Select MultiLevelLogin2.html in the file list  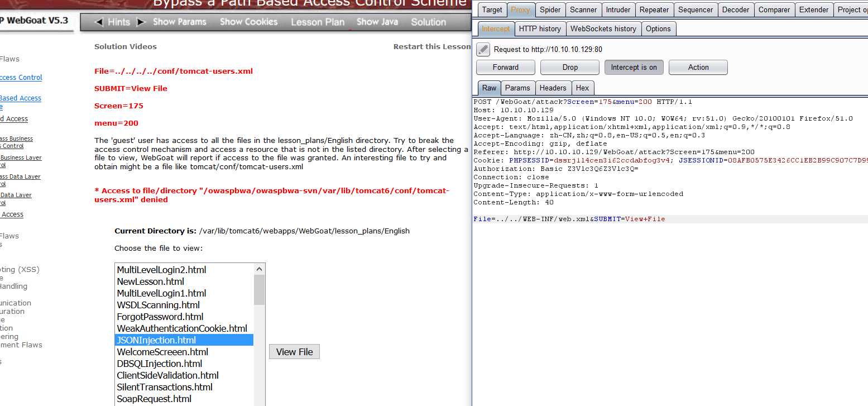(184, 270)
